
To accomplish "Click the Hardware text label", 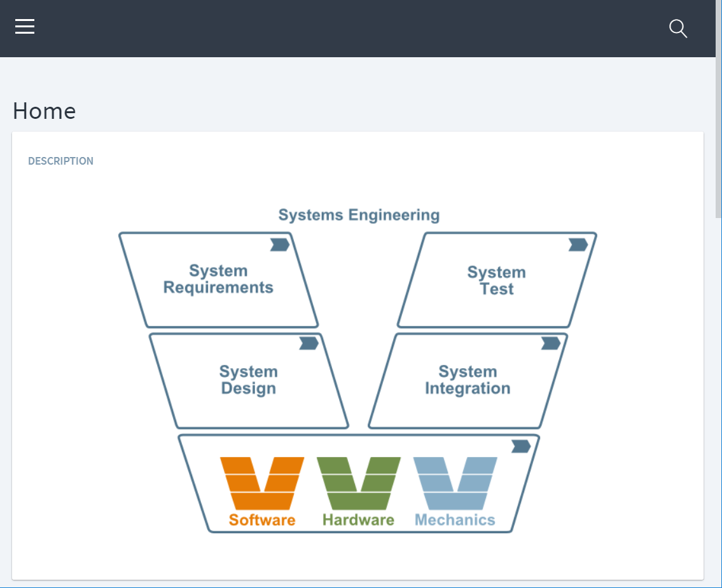I will [358, 520].
